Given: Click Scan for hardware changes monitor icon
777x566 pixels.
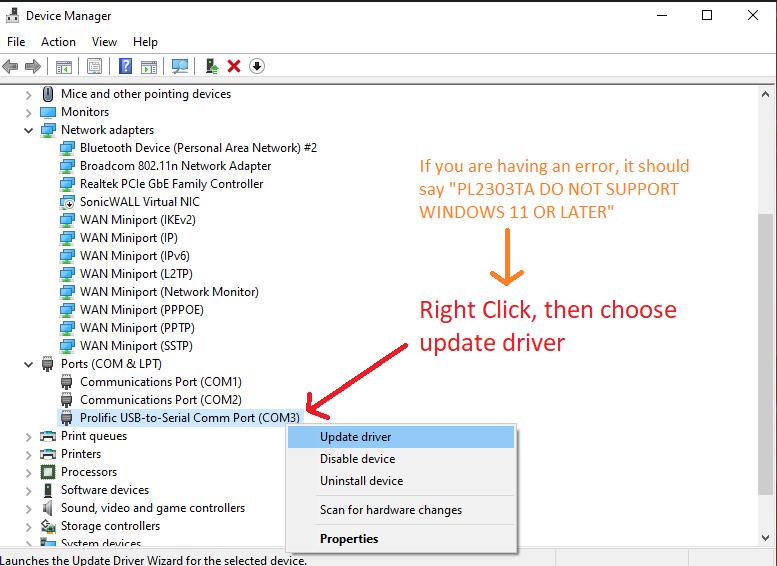Looking at the screenshot, I should tap(180, 66).
